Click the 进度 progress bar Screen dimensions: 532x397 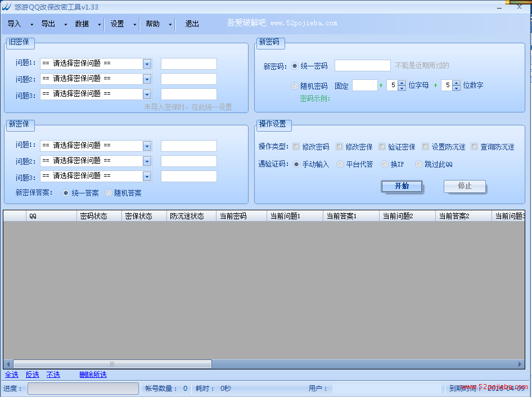(x=83, y=389)
